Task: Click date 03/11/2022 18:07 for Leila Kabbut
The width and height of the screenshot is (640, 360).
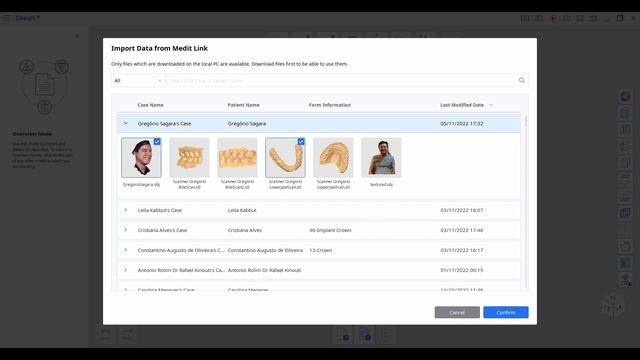Action: tap(462, 210)
